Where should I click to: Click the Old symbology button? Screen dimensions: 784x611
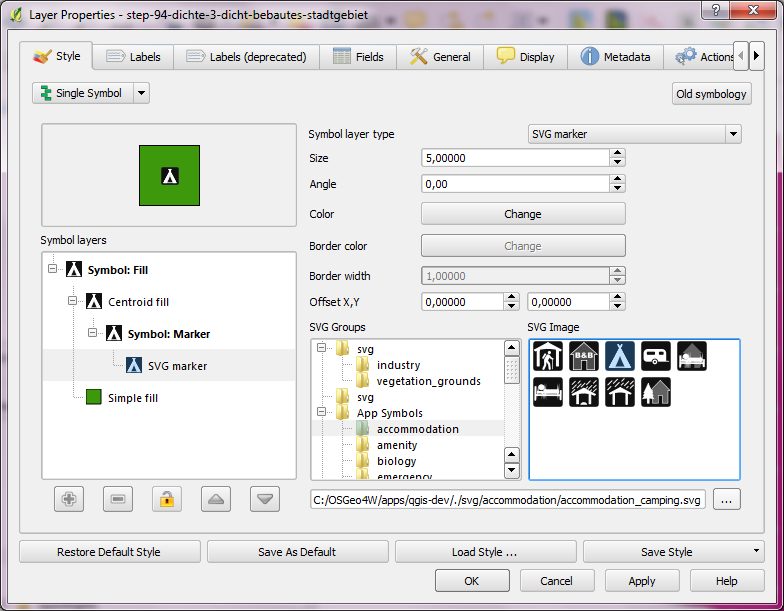tap(711, 94)
